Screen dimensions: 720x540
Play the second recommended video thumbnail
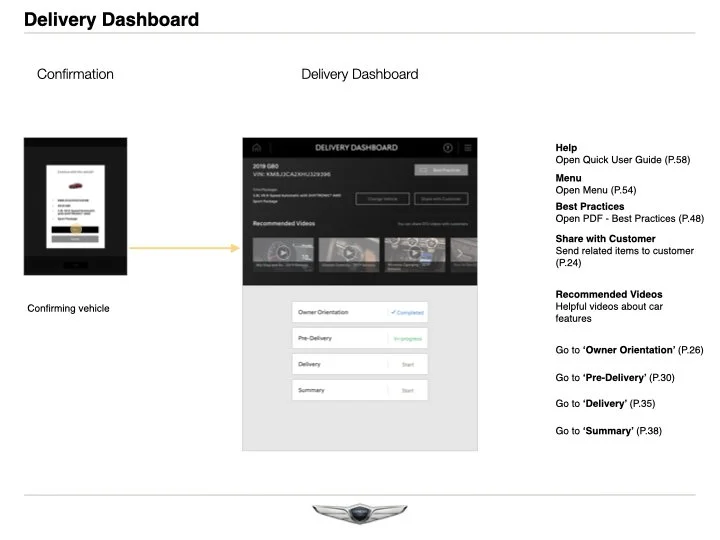pyautogui.click(x=349, y=254)
